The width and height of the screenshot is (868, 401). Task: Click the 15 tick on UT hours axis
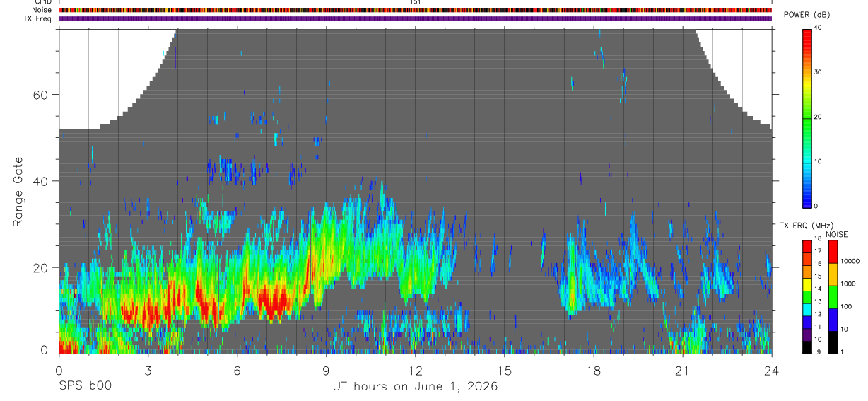pyautogui.click(x=504, y=371)
